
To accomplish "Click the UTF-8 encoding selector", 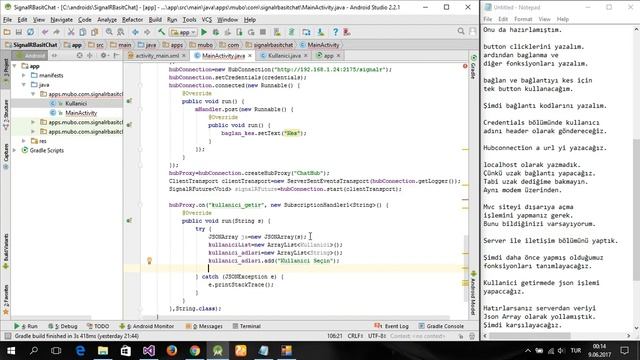I will 376,336.
